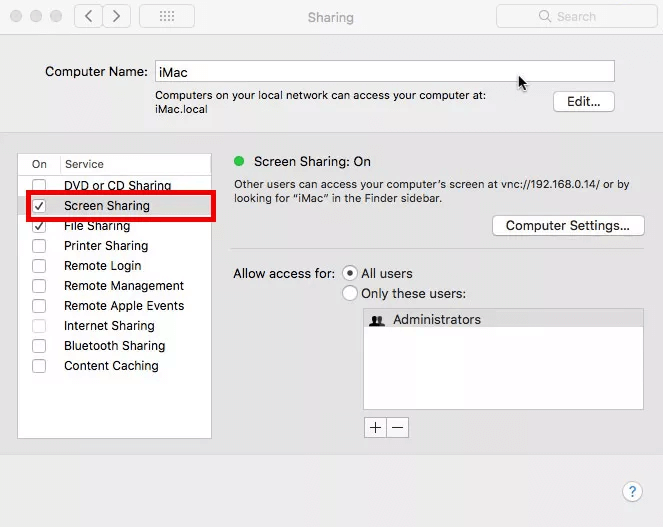
Task: Click the forward navigation arrow
Action: tap(117, 16)
